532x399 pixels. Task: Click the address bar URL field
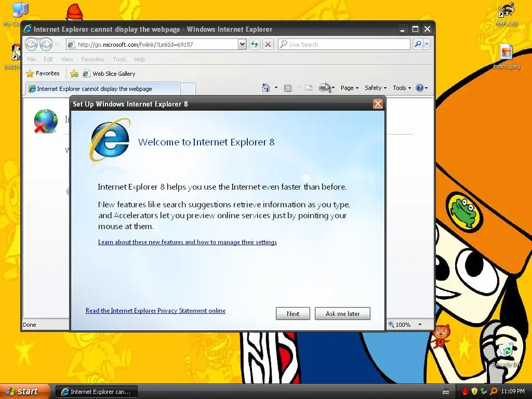coord(152,45)
